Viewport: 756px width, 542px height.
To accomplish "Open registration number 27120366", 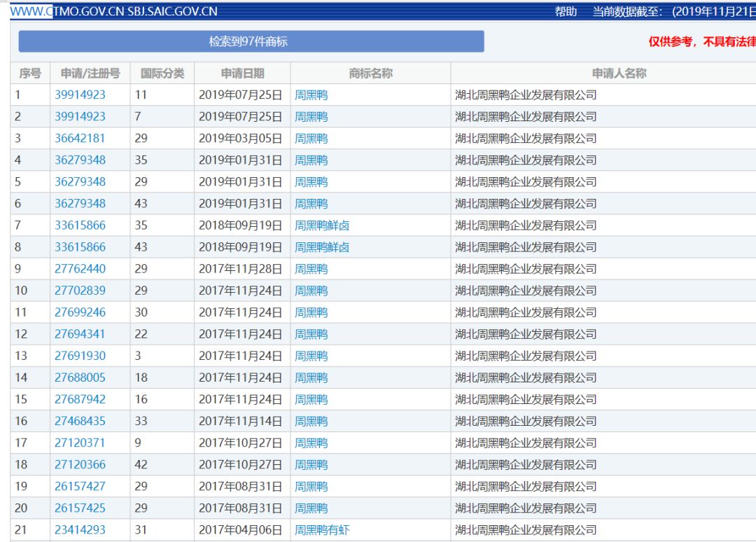I will point(80,464).
